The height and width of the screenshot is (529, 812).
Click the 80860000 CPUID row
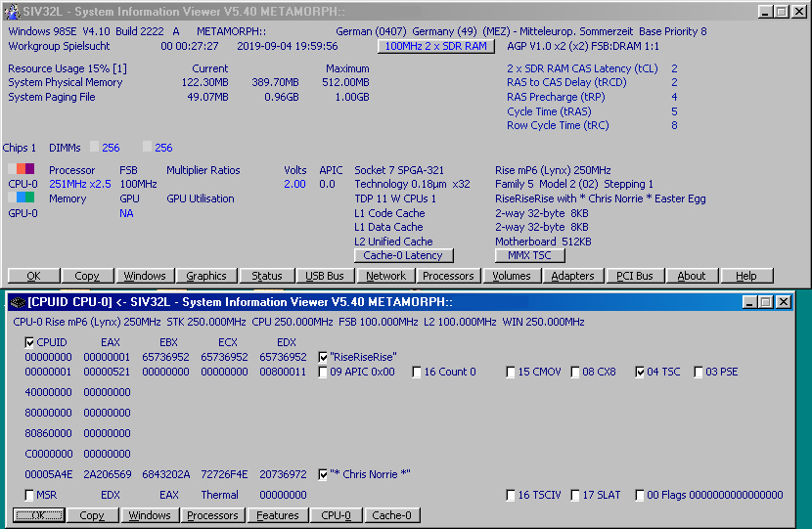pos(77,433)
